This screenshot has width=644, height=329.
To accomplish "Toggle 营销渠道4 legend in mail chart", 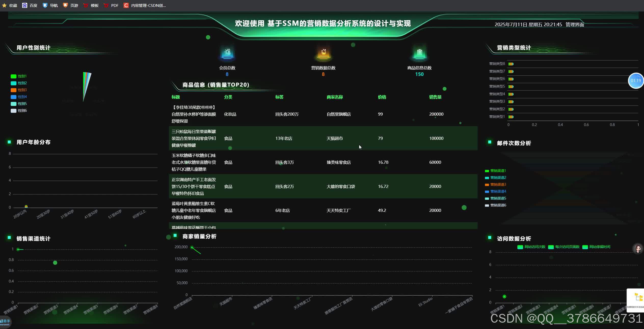I will [495, 191].
